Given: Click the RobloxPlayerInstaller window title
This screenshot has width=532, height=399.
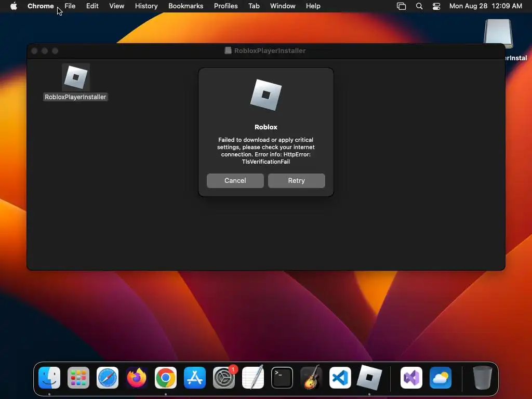Looking at the screenshot, I should [x=270, y=50].
